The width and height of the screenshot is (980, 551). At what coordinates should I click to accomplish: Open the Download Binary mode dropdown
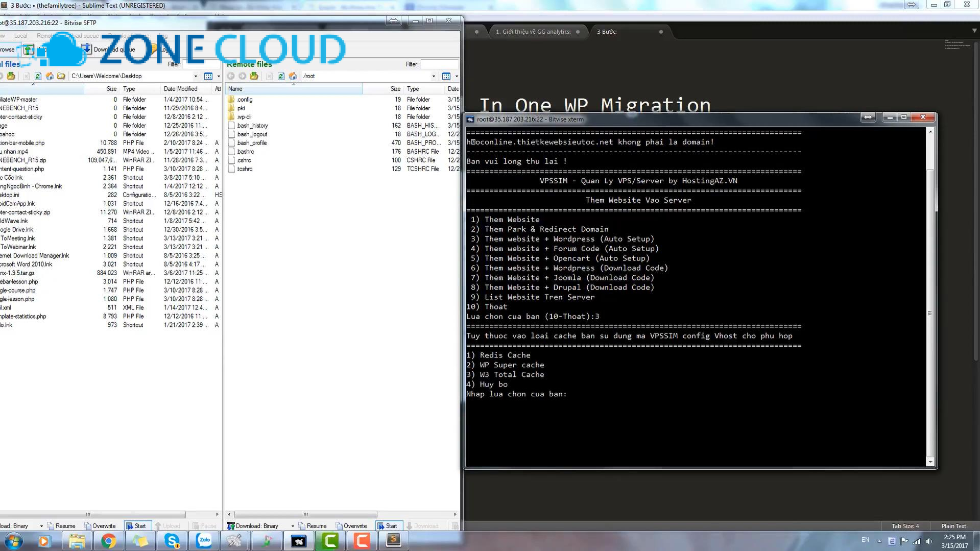coord(293,526)
